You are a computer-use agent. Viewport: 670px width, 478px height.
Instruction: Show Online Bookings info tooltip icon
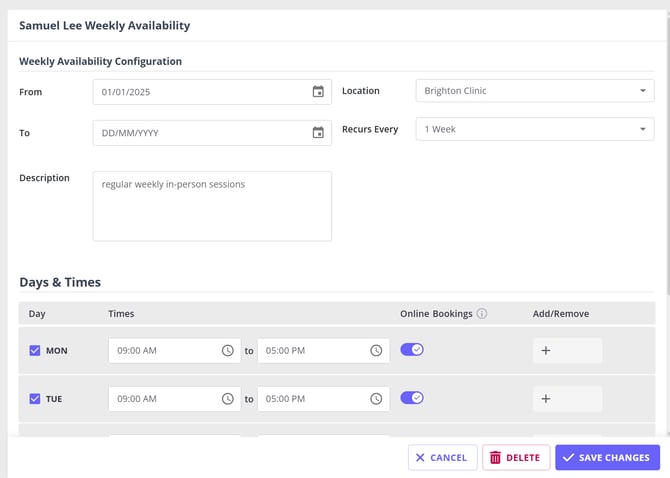coord(482,314)
